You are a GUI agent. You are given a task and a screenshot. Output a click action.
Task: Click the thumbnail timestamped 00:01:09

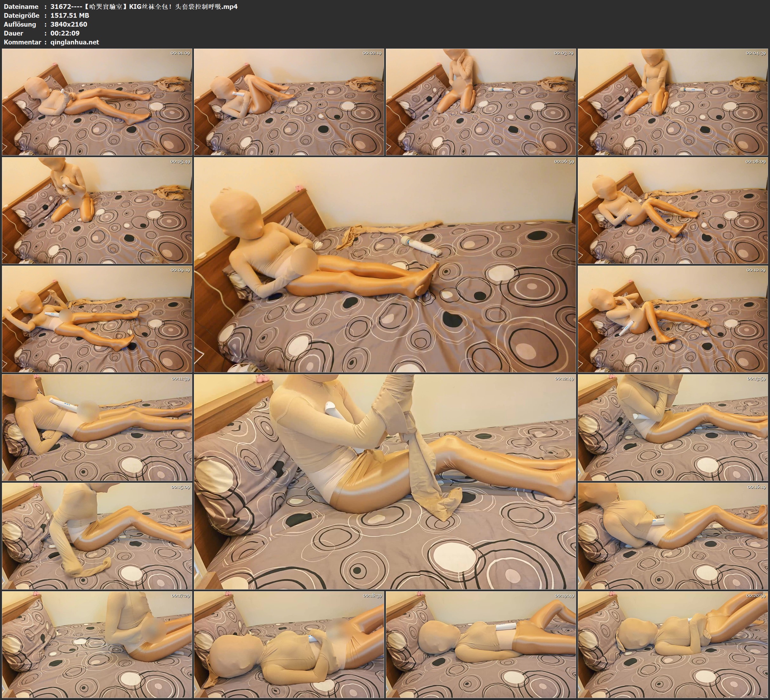(x=97, y=102)
